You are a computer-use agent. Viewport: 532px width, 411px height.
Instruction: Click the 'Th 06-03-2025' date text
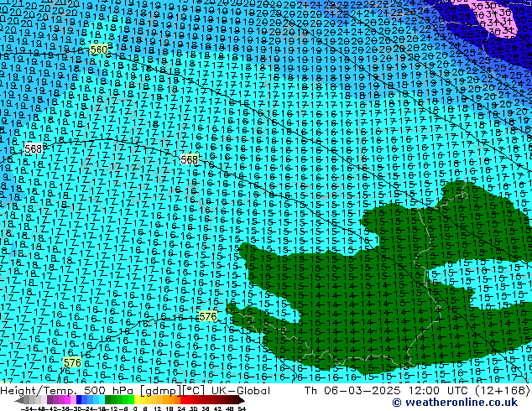tap(352, 391)
